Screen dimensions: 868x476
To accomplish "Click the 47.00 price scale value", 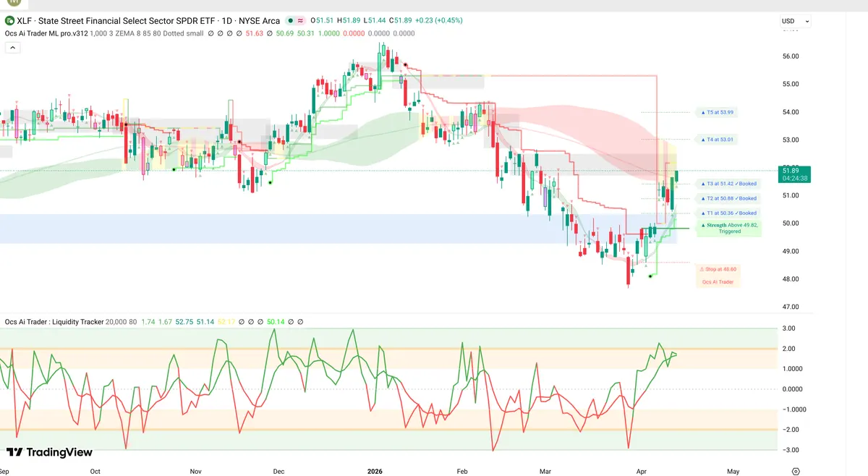I will pos(791,307).
